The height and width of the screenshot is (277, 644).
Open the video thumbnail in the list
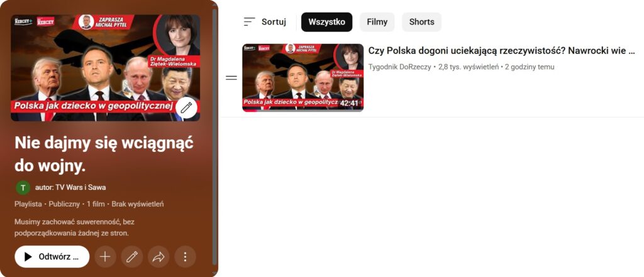tap(303, 78)
